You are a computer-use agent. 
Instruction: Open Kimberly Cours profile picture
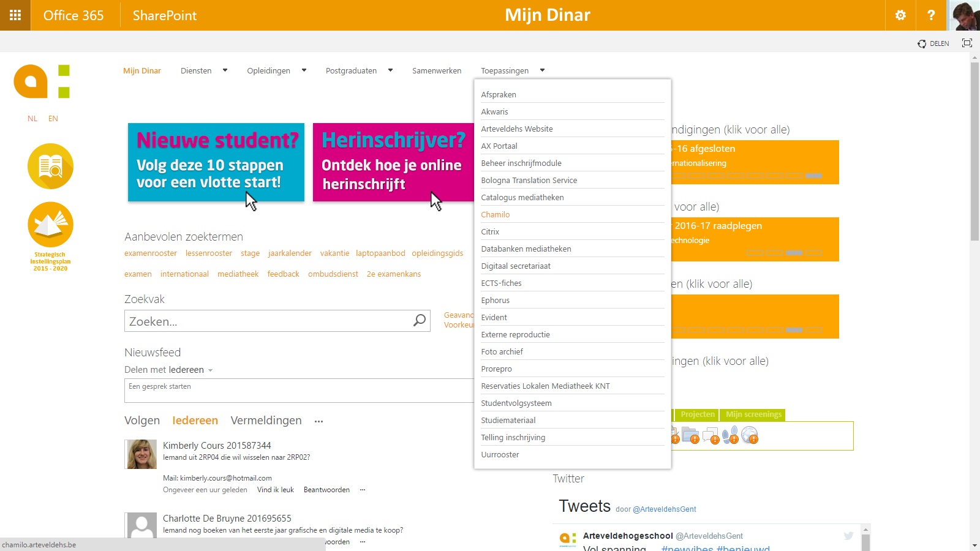pos(141,454)
